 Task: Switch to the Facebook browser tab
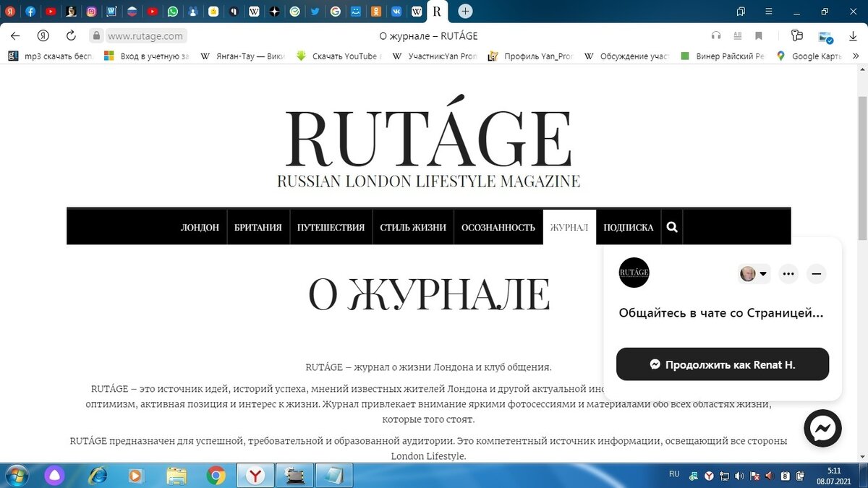(30, 12)
